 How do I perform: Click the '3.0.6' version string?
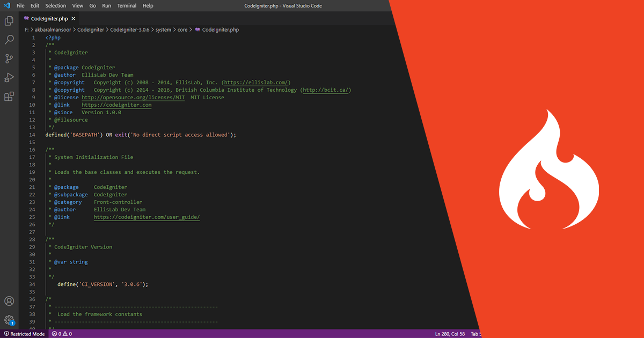tap(131, 284)
